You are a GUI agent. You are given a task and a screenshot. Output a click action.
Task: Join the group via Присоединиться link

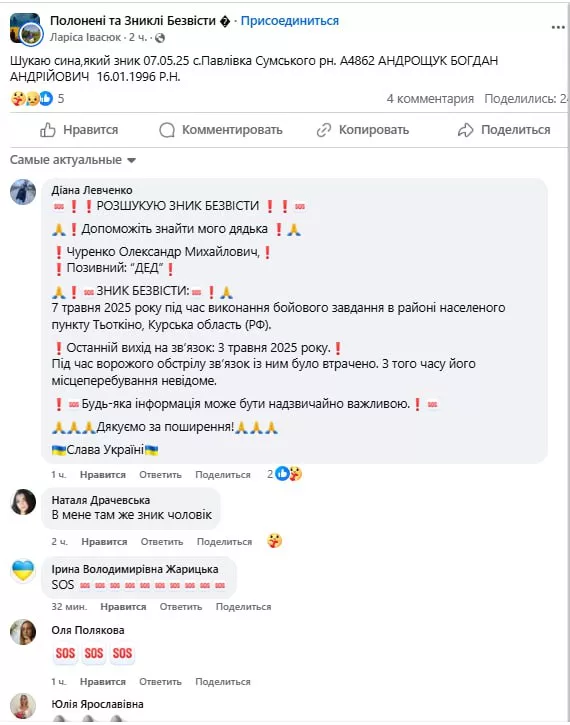pos(290,21)
